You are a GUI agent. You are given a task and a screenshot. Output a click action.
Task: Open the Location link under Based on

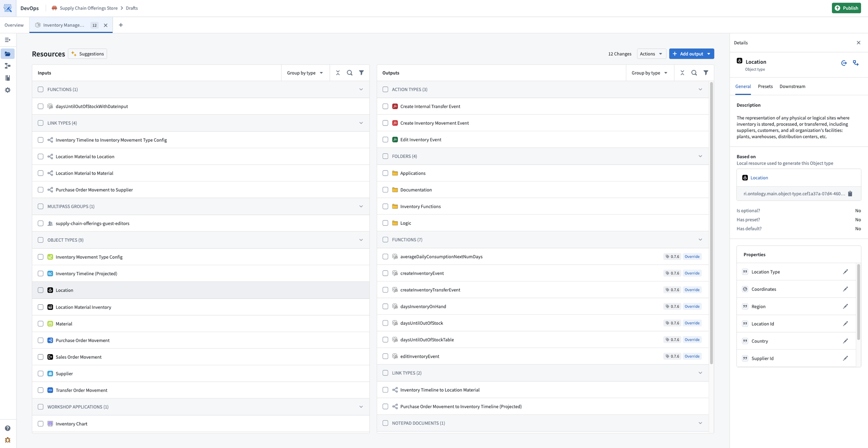759,178
